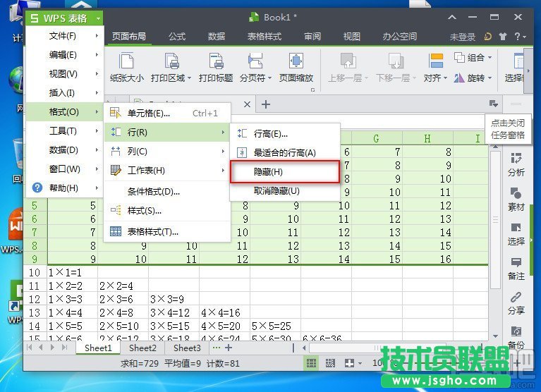The height and width of the screenshot is (392, 541).
Task: Open 选择 selection side panel
Action: [x=516, y=233]
